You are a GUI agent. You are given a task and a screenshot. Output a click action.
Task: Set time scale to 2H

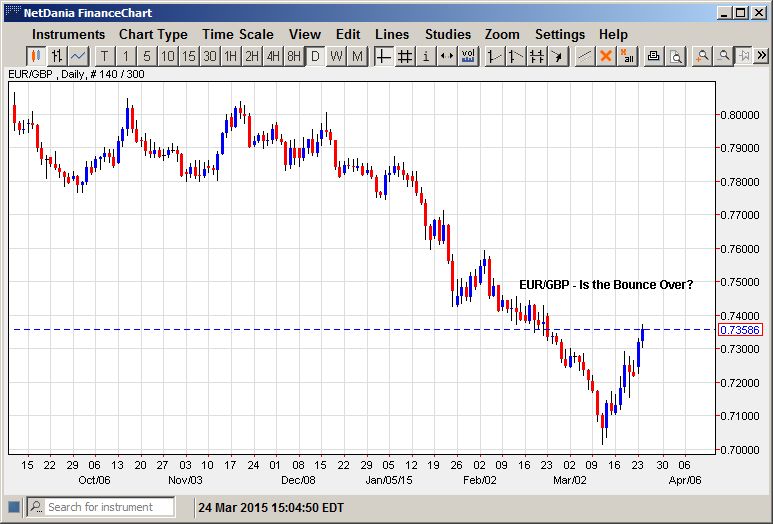point(252,56)
